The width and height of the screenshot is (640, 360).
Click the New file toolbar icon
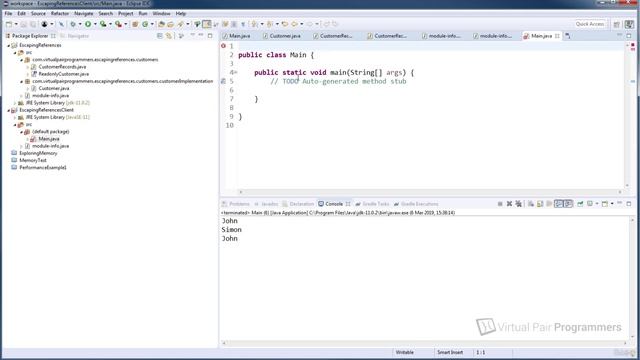tap(9, 24)
